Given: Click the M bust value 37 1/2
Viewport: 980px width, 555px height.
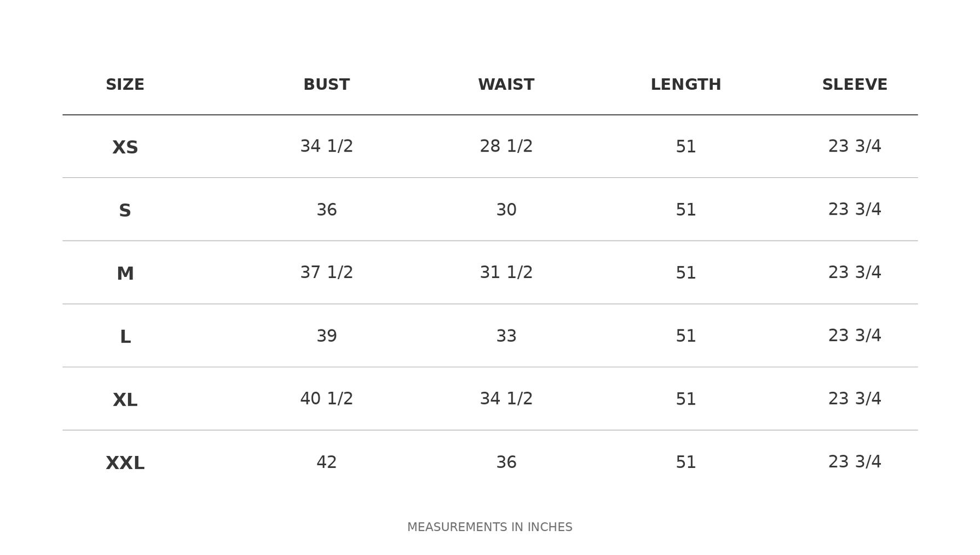Looking at the screenshot, I should (326, 272).
